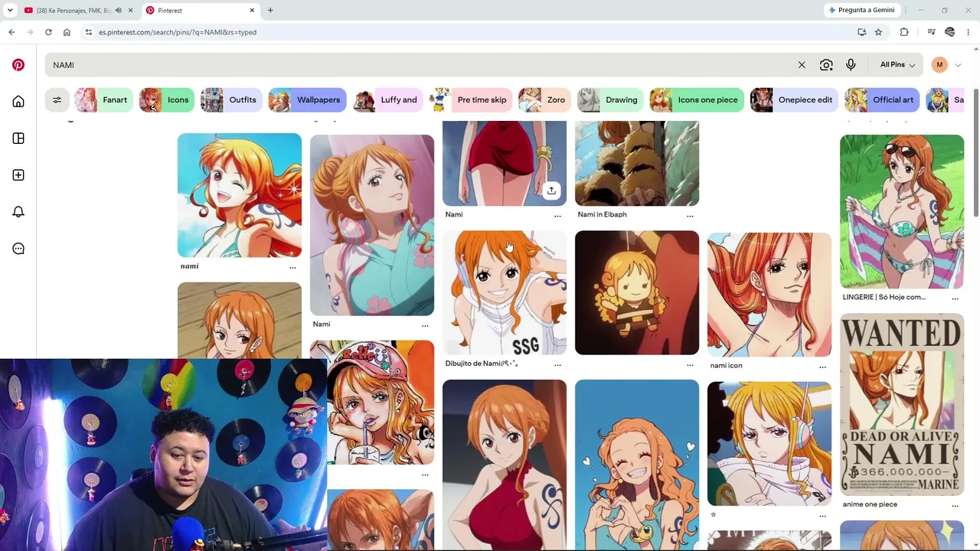Go forward with the browser forward arrow
Screen dimensions: 980x551
(x=30, y=32)
